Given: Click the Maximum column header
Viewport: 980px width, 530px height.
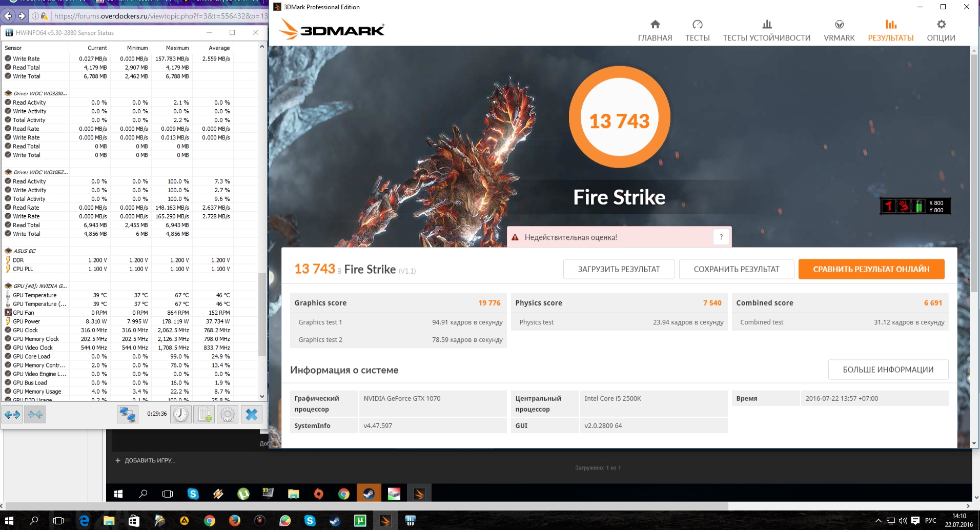Looking at the screenshot, I should (x=171, y=48).
